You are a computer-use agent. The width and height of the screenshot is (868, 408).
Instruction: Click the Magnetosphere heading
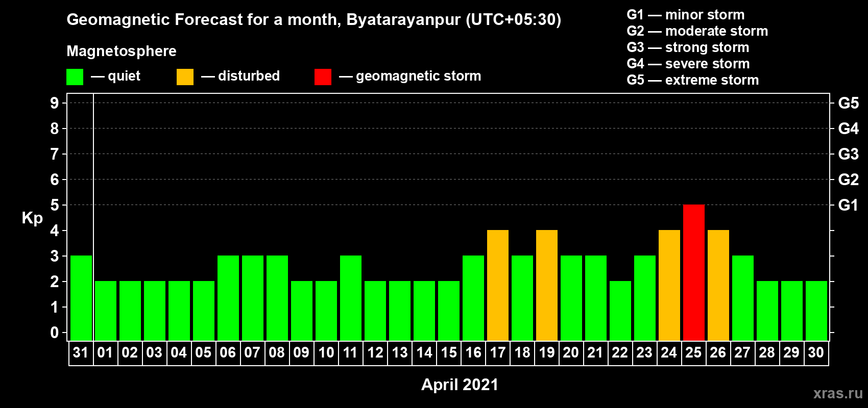pos(122,51)
